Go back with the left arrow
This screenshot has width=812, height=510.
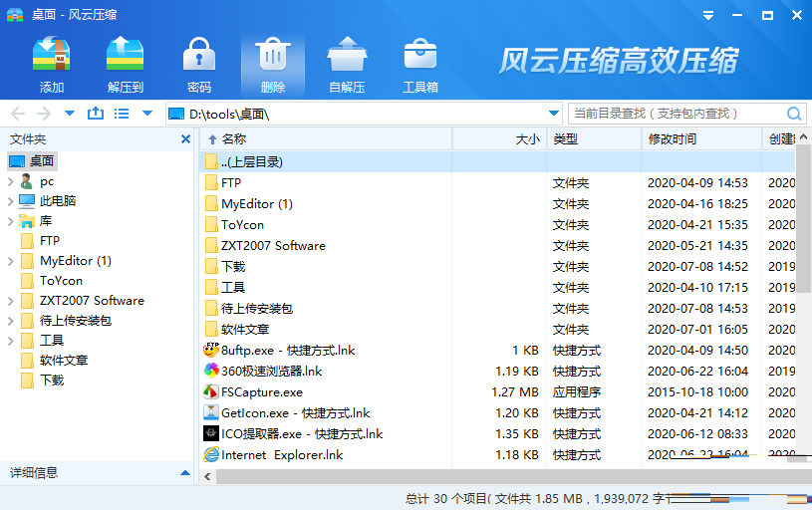tap(18, 114)
